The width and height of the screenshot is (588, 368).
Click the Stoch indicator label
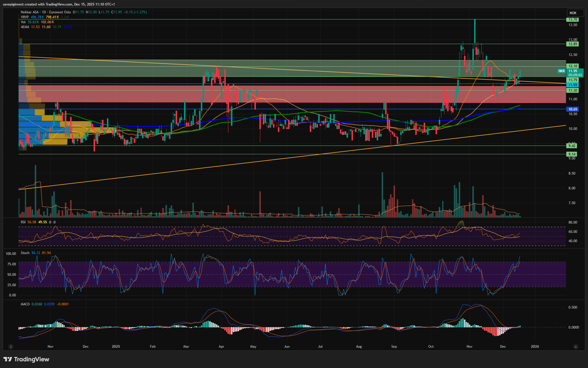[25, 253]
